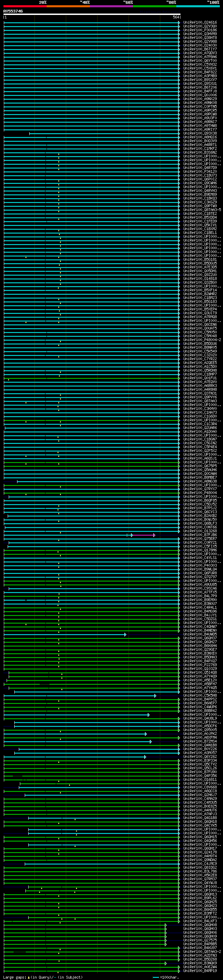Click the magenta segment on the B7FJB6 alignment
The width and height of the screenshot is (223, 980).
[143, 535]
